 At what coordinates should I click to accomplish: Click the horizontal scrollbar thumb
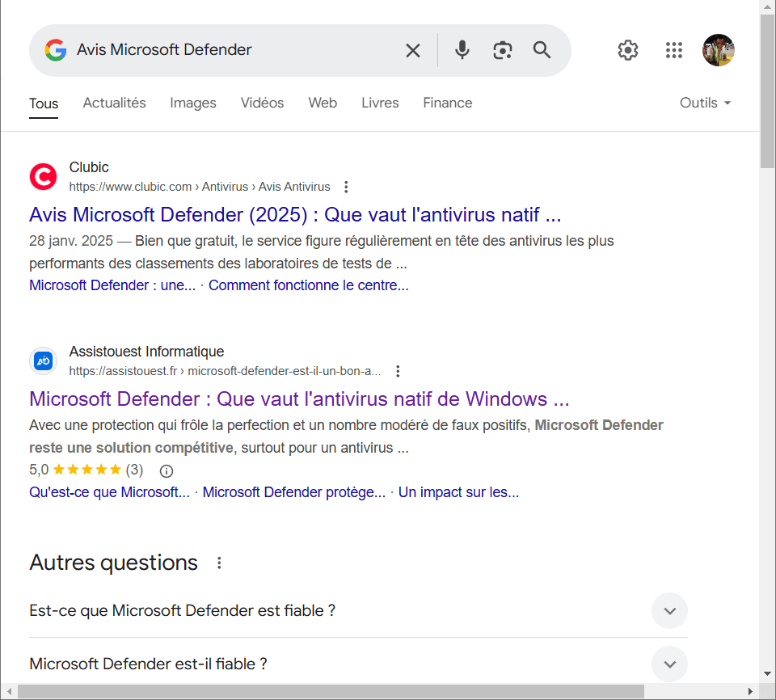coord(331,691)
